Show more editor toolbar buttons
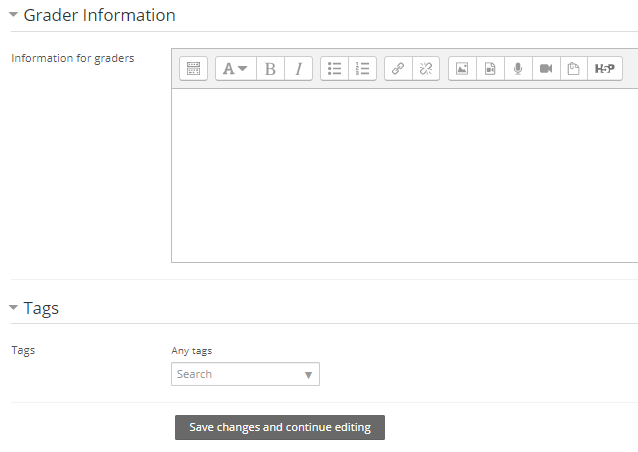 (x=194, y=68)
